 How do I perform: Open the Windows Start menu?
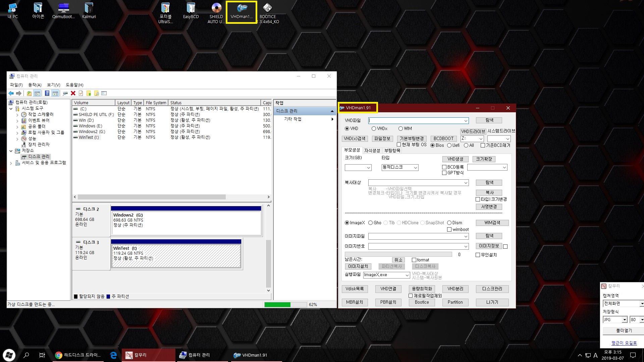click(x=9, y=355)
